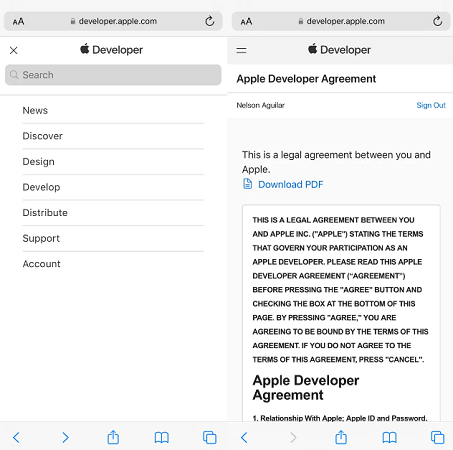Open Bookmarks in the left browser
This screenshot has height=450, width=453.
click(x=162, y=438)
